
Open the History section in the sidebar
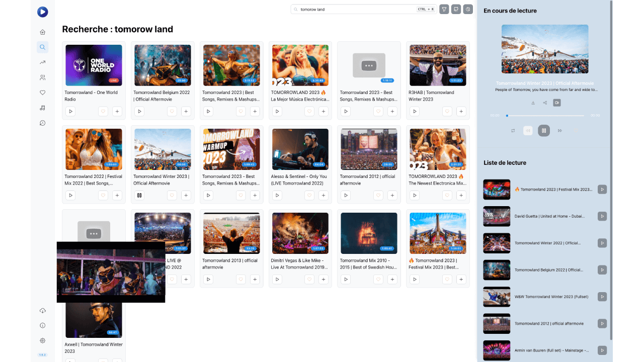(43, 122)
